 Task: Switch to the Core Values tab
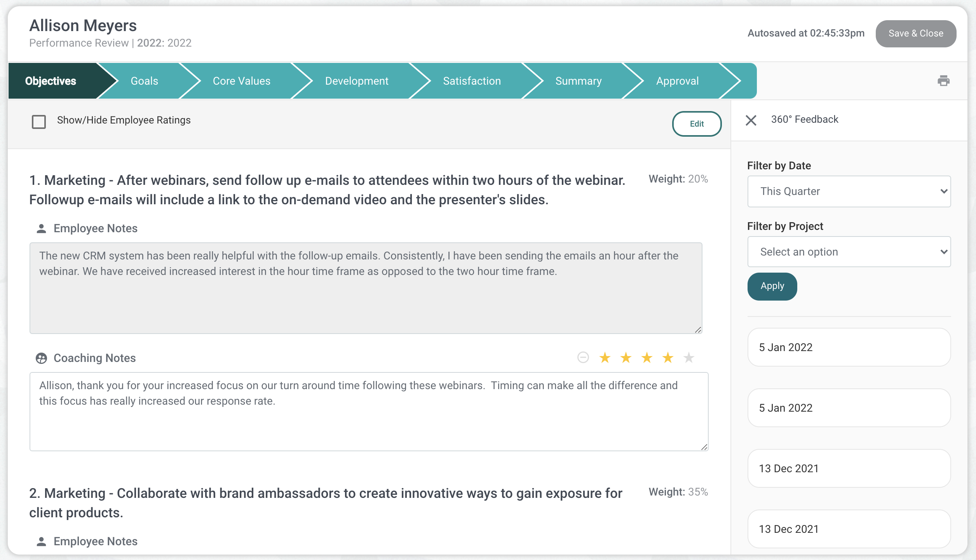241,81
